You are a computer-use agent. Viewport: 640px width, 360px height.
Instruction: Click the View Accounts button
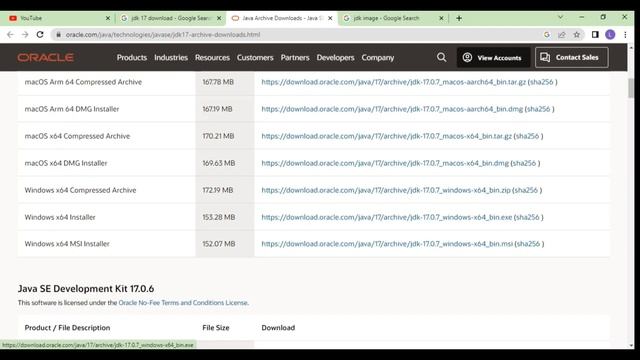pos(493,58)
